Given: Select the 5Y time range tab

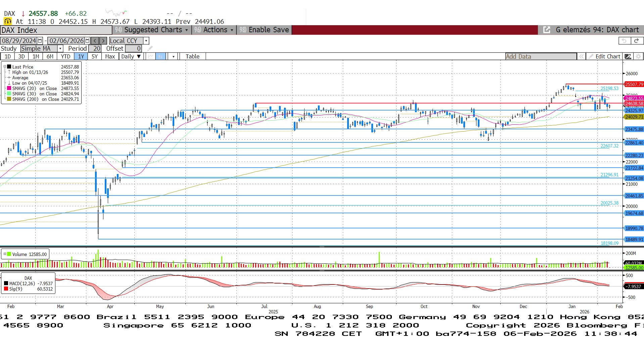Looking at the screenshot, I should (x=95, y=56).
